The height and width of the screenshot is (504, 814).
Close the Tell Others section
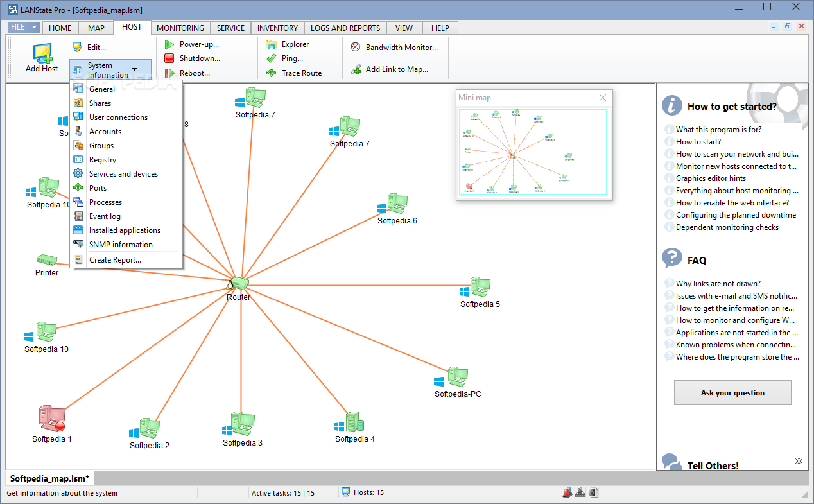[799, 461]
